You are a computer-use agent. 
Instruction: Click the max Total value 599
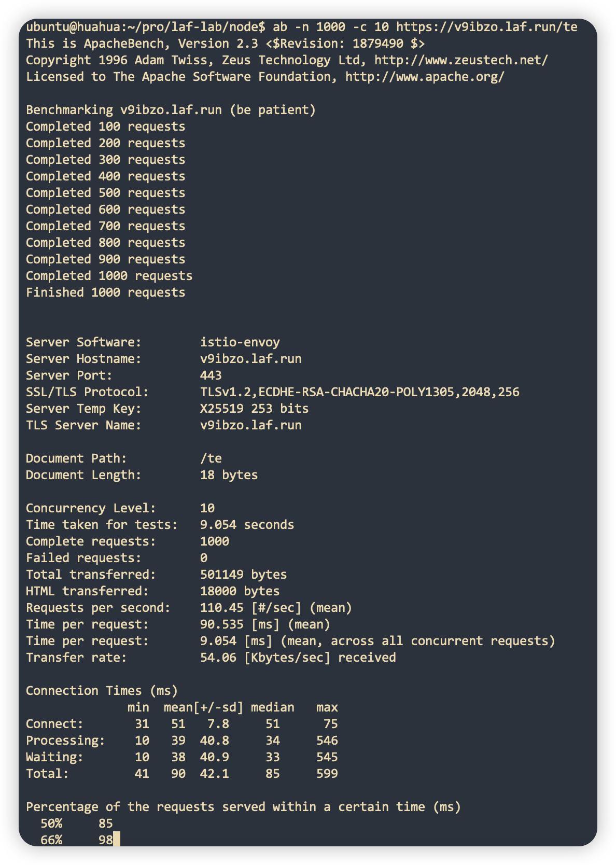click(x=327, y=774)
